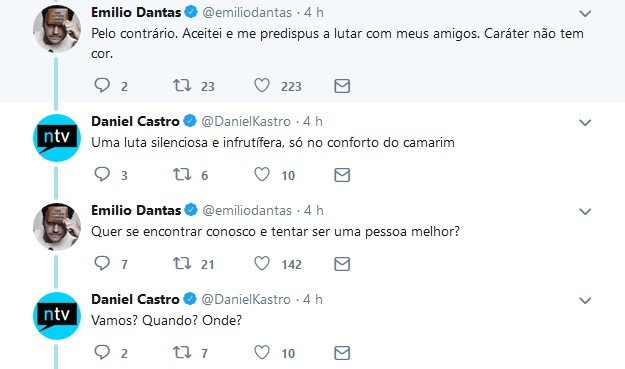
Task: Click ntv avatar beside 'Vamos? Quando? Onde?'
Action: click(57, 316)
